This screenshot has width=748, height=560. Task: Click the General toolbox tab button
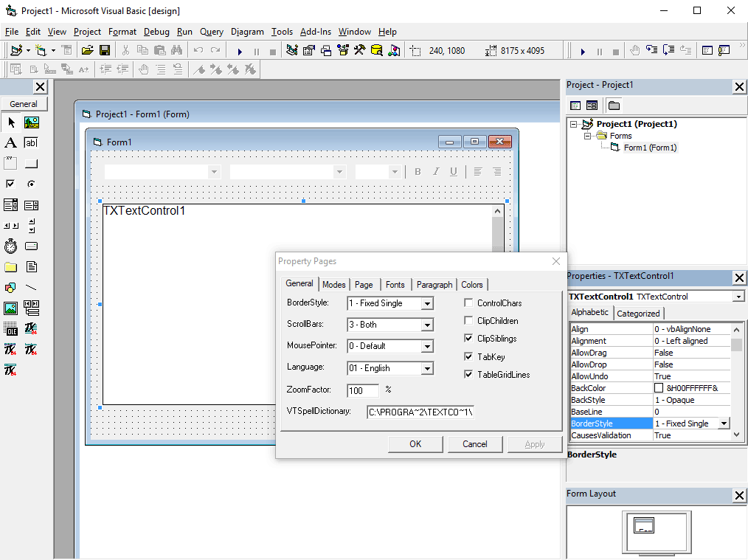(24, 104)
